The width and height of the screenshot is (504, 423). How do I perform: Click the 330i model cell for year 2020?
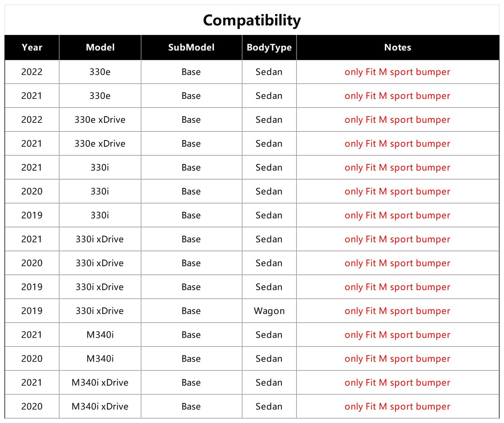coord(100,192)
